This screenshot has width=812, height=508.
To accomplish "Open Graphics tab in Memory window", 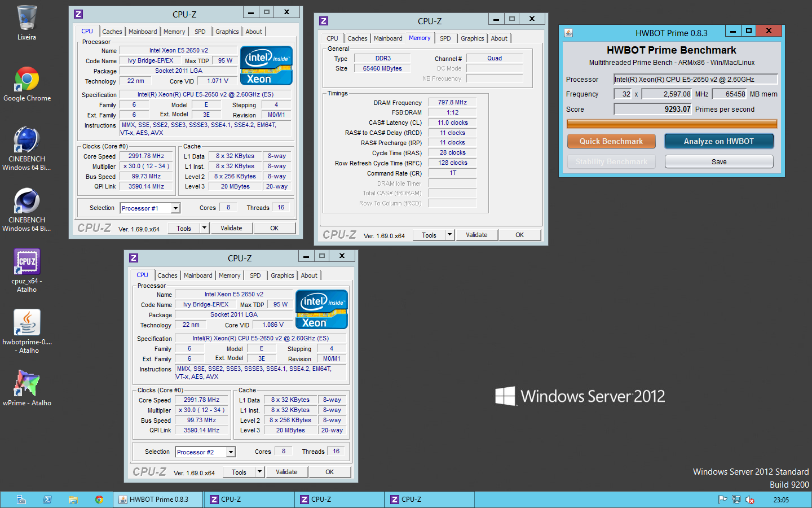I will coord(473,38).
